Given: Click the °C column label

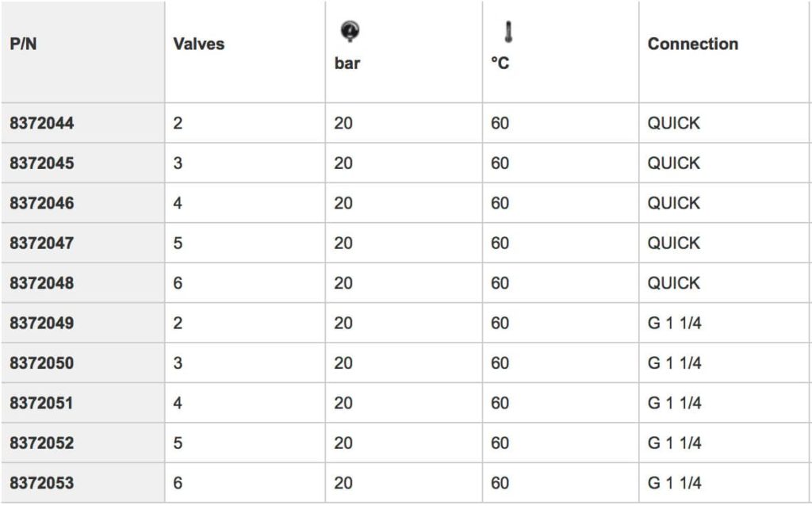Looking at the screenshot, I should pyautogui.click(x=500, y=63).
